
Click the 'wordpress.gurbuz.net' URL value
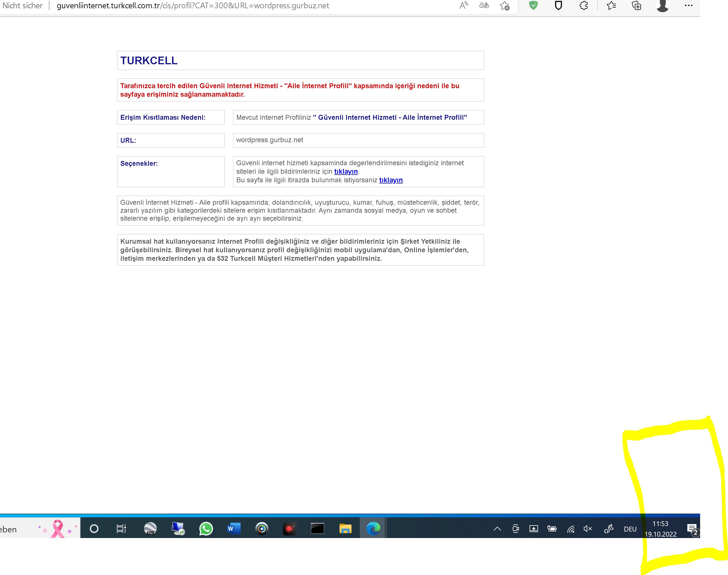[270, 140]
